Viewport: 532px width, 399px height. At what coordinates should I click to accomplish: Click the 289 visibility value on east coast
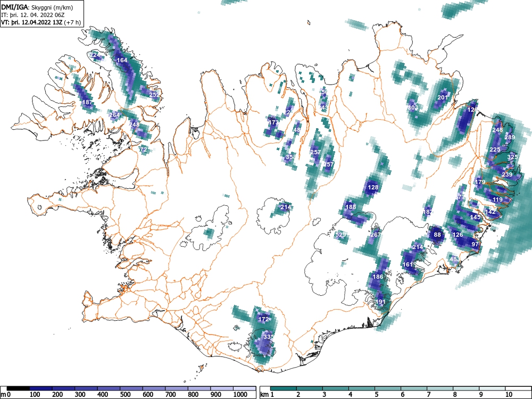(510, 137)
